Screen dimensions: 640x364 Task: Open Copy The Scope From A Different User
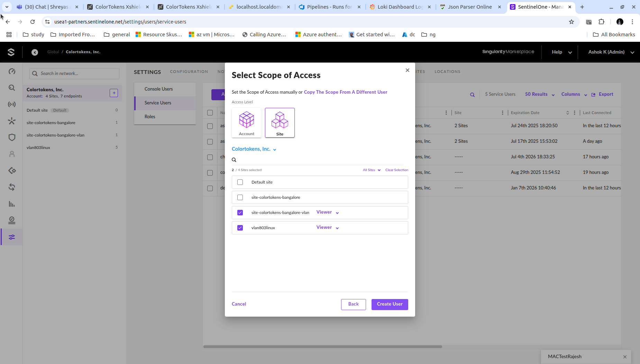[x=345, y=92]
